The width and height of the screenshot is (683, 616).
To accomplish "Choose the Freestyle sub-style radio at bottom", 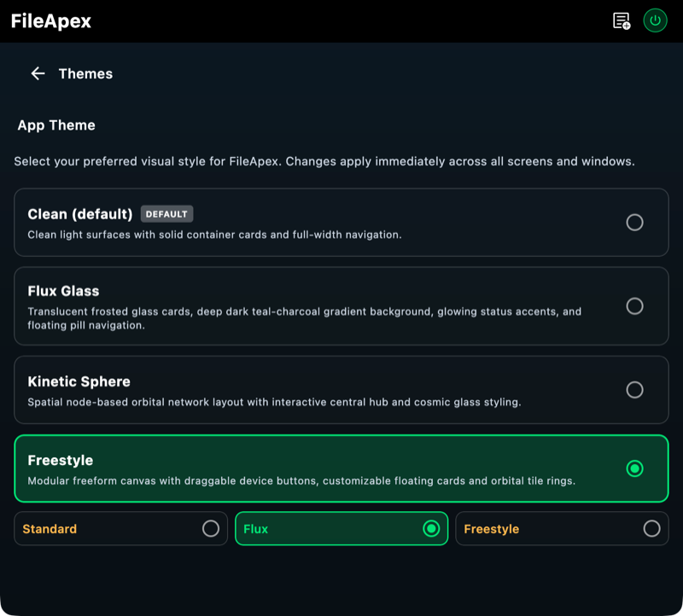I will pos(651,528).
